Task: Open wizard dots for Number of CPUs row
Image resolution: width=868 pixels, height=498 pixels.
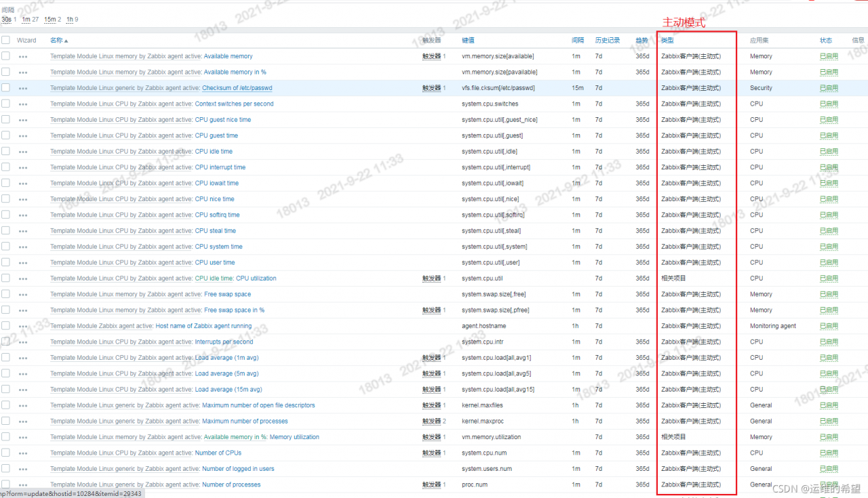Action: [23, 453]
